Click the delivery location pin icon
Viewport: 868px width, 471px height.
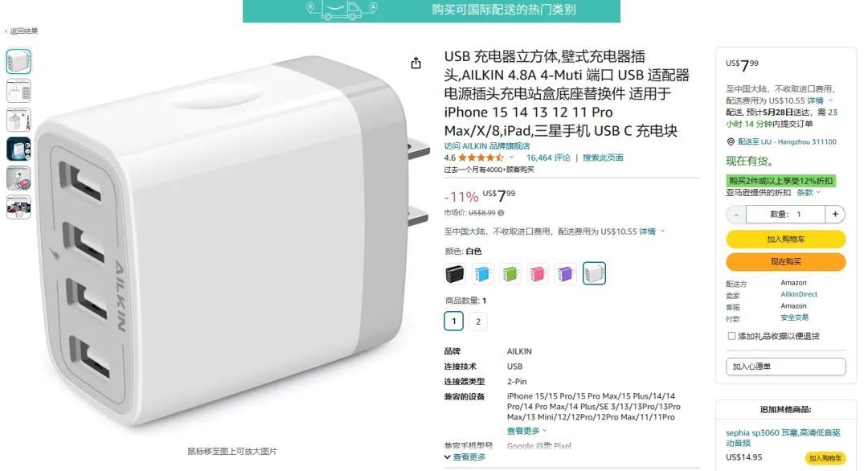coord(730,141)
